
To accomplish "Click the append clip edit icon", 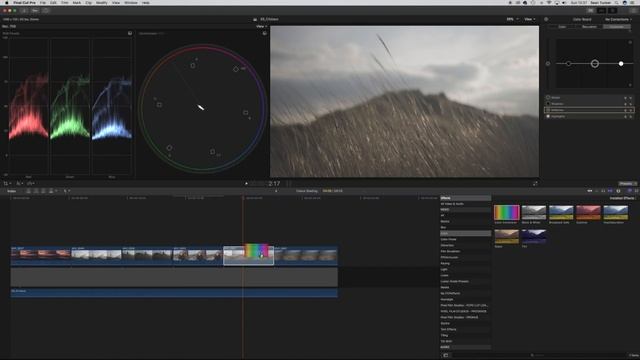I will coord(43,191).
